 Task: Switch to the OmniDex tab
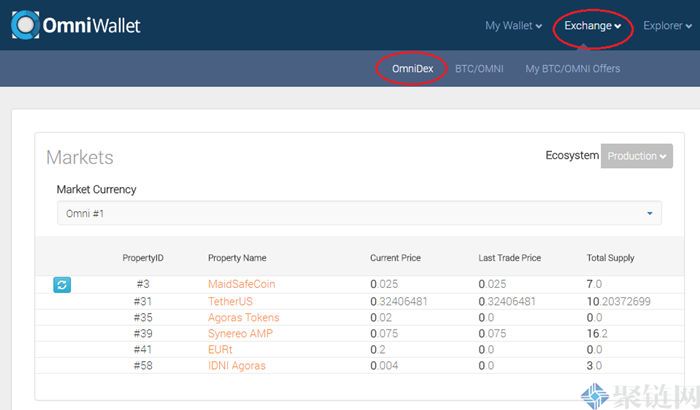(x=411, y=69)
